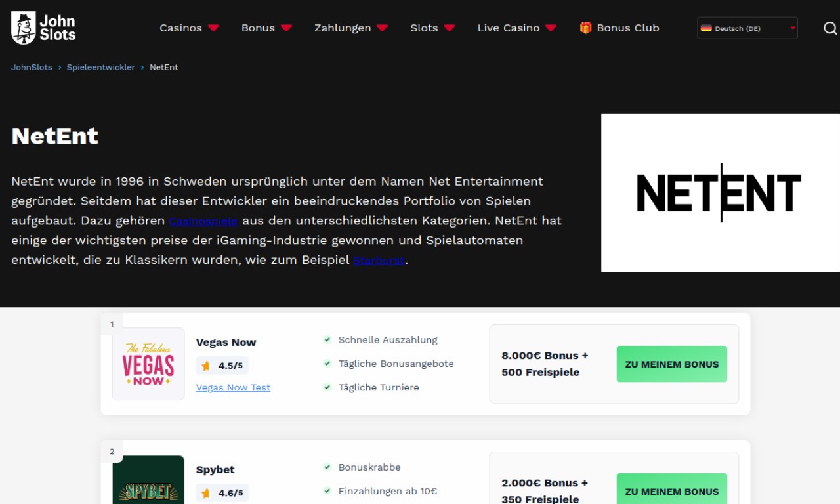Image resolution: width=840 pixels, height=504 pixels.
Task: Click the John Slots logo
Action: [x=43, y=28]
